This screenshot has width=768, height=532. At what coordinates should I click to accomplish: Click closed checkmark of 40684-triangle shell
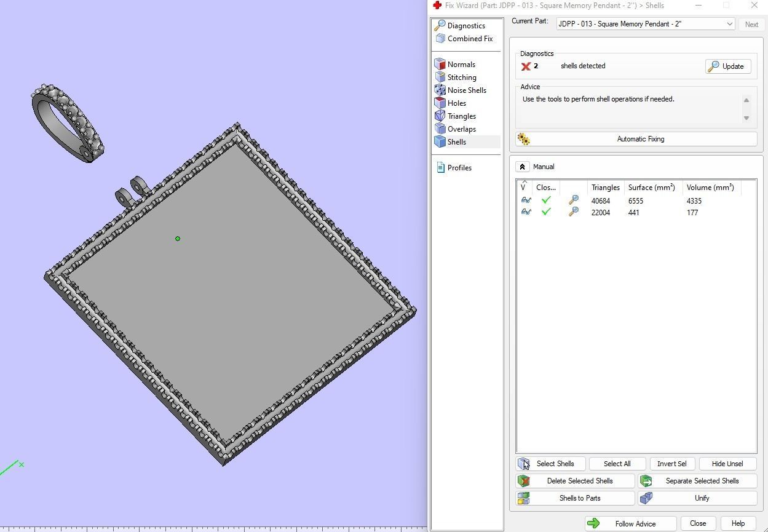coord(545,200)
